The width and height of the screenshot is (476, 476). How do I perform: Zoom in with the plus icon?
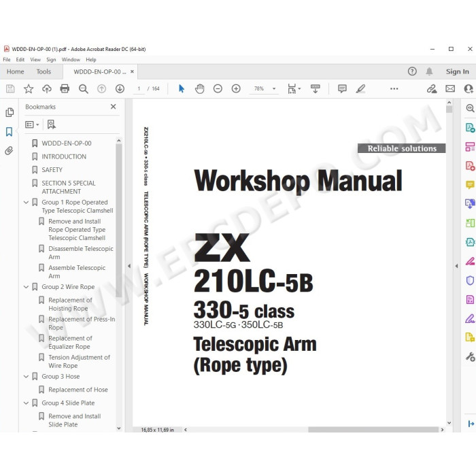coord(236,88)
